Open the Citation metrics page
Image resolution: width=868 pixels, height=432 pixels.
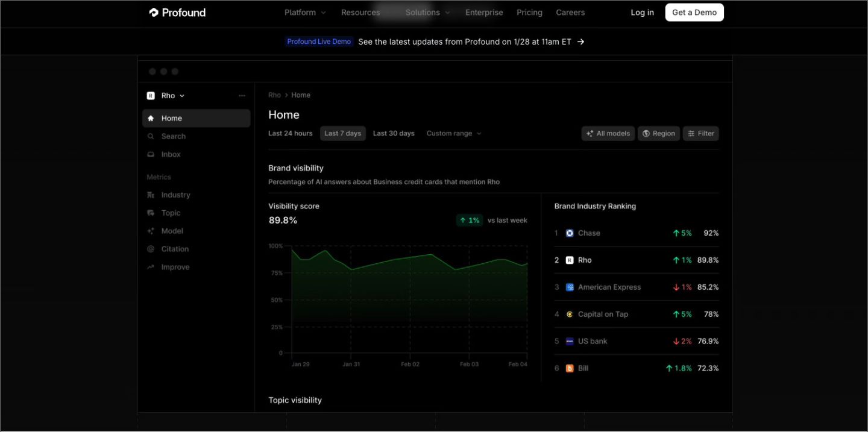pyautogui.click(x=196, y=249)
